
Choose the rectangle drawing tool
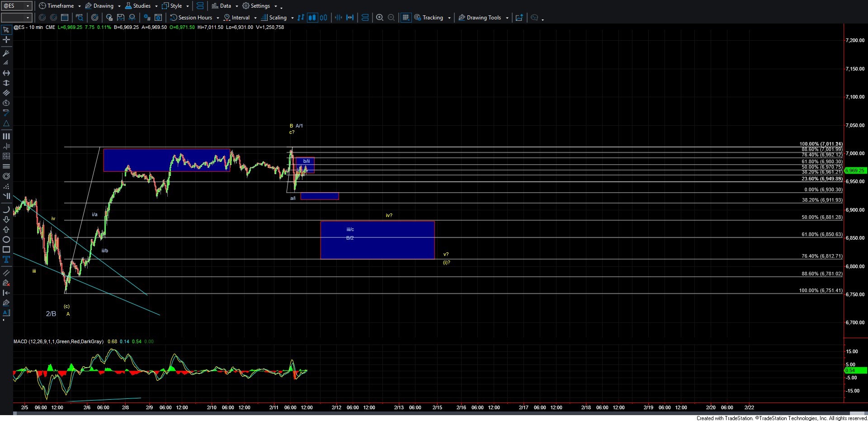6,250
